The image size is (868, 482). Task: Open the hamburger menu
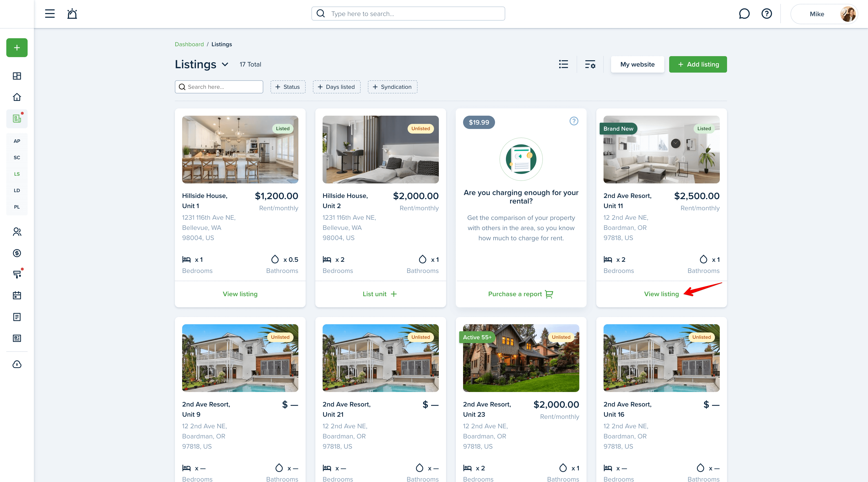pos(50,14)
